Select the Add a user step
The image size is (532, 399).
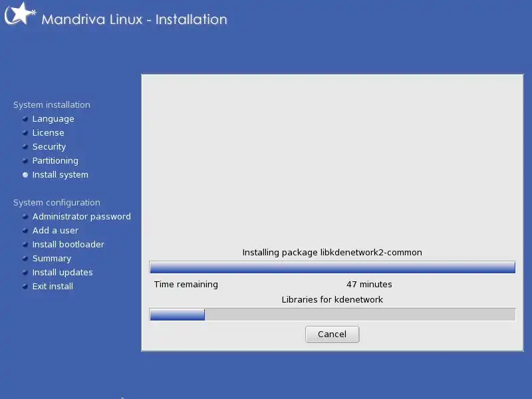pos(55,230)
